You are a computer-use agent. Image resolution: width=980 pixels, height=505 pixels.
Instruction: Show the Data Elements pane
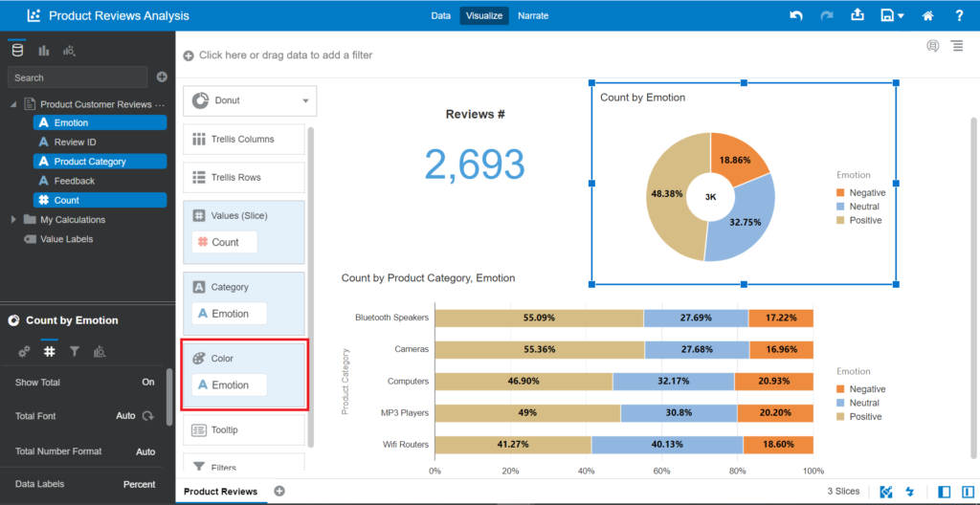point(17,51)
